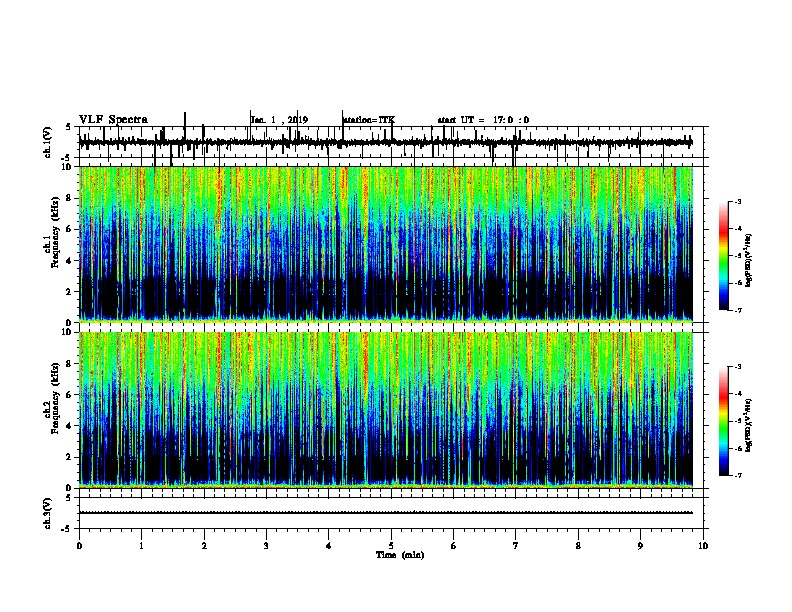Click time tick label "8" on x-axis
Screen dimensions: 792x612
tap(578, 546)
